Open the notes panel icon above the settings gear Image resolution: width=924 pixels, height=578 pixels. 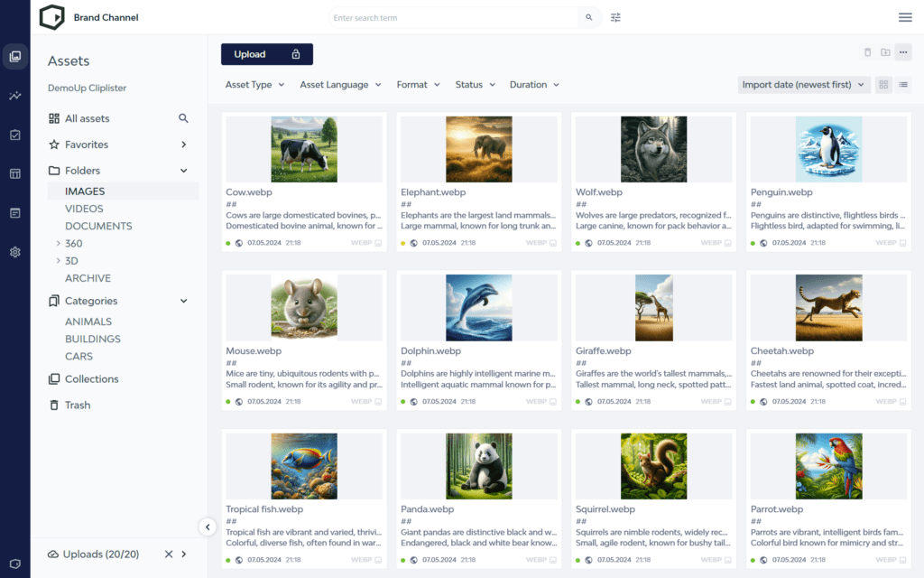click(14, 212)
